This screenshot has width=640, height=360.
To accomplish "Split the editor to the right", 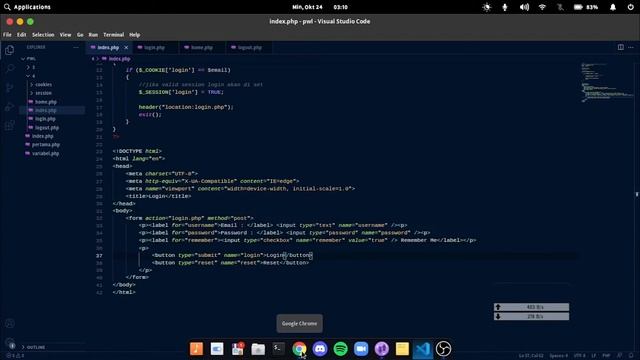I will [620, 47].
